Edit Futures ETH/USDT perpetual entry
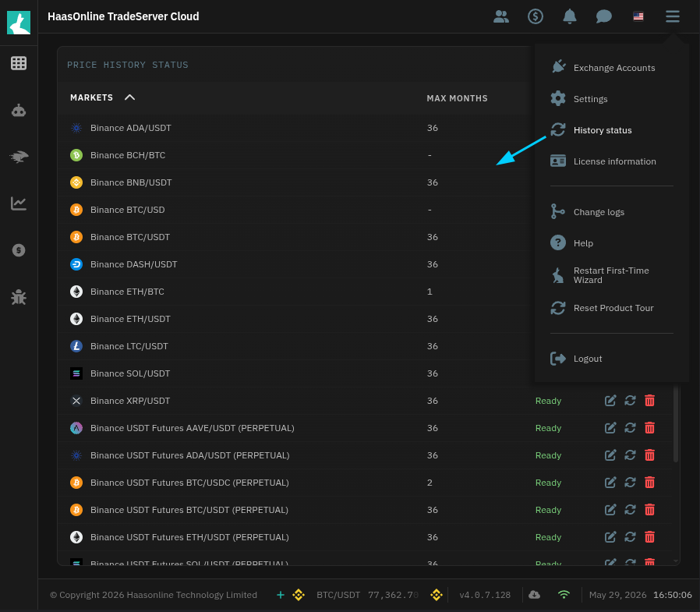Screen dimensions: 700x612 pos(610,537)
